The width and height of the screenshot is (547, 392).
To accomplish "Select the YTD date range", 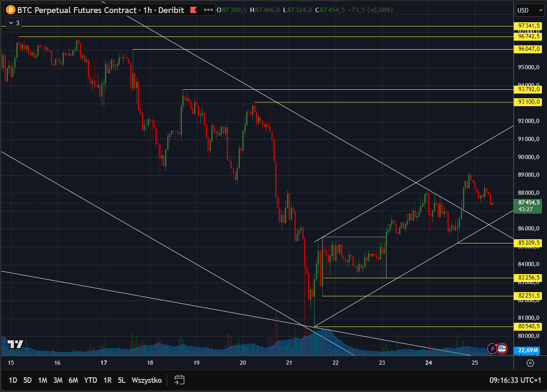I will pos(90,380).
